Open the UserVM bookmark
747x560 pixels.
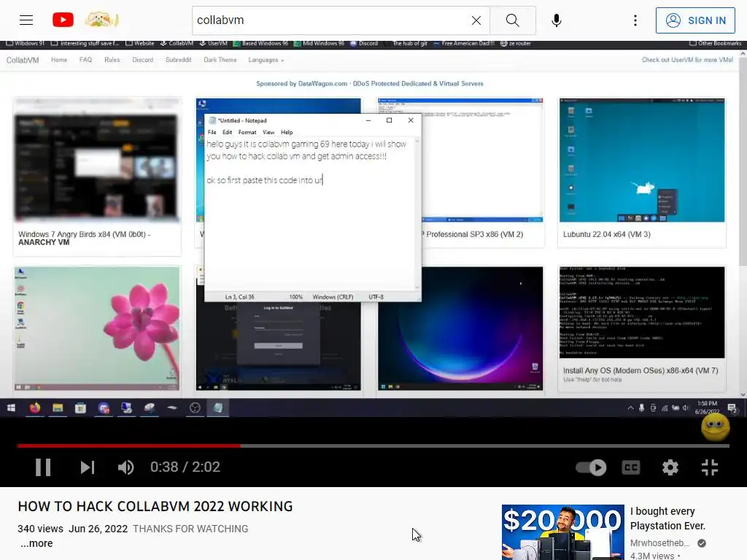tap(214, 43)
